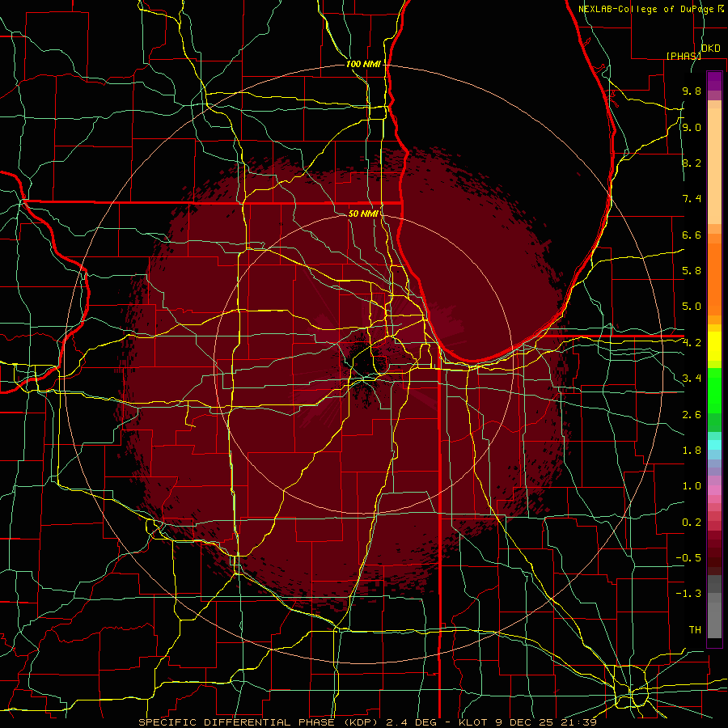Select the 100 NMI range ring label
This screenshot has height=728, width=728.
click(363, 64)
